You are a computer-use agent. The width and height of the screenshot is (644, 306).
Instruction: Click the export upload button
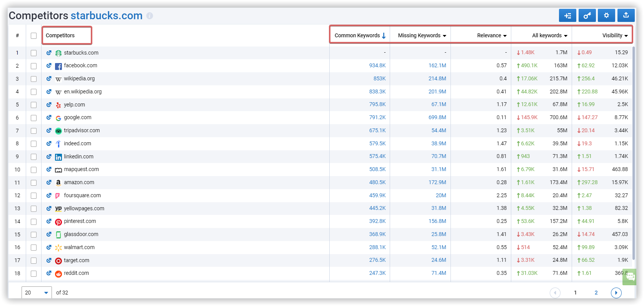(626, 15)
